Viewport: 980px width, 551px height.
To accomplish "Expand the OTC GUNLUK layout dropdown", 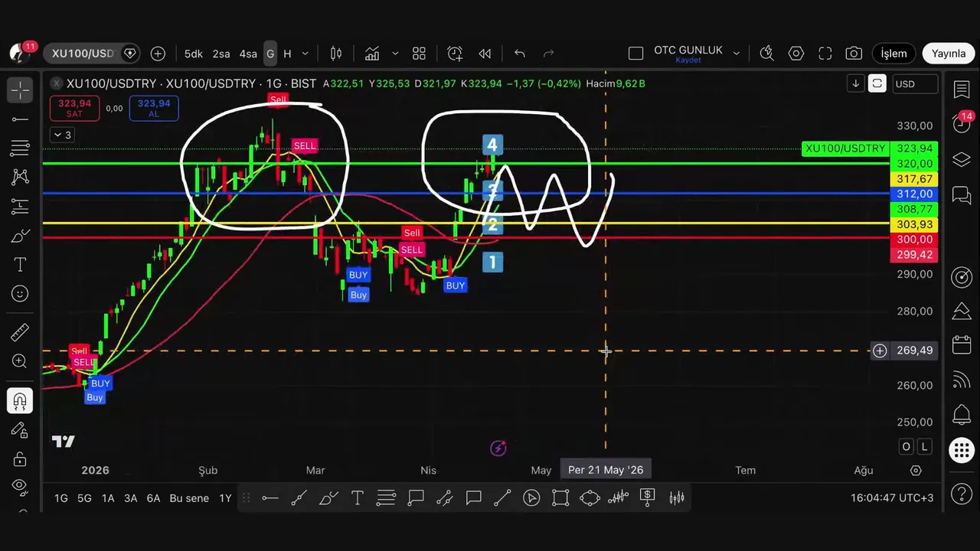I will (x=737, y=54).
